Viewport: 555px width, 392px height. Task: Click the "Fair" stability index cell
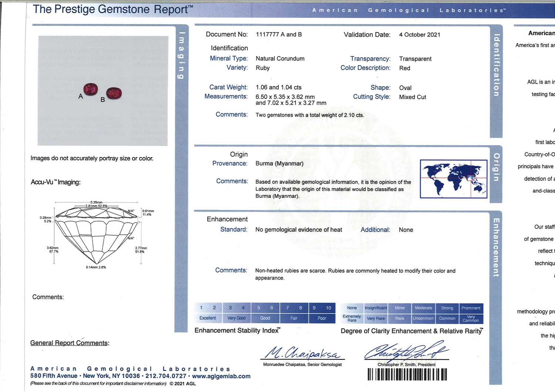[294, 318]
